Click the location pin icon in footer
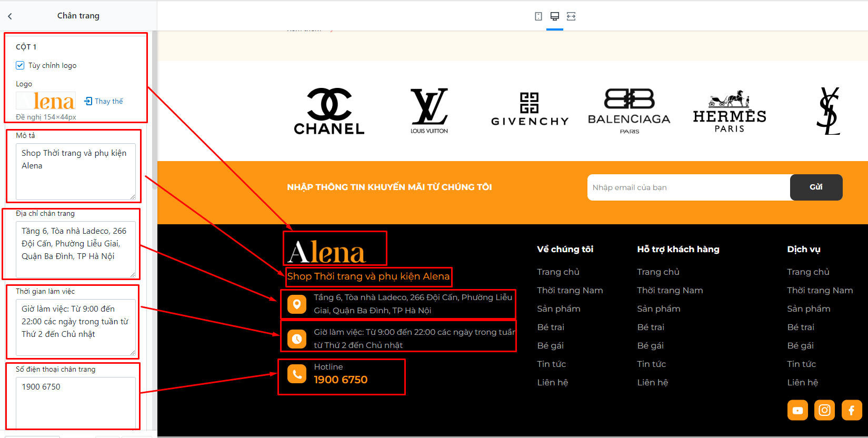 (x=297, y=304)
